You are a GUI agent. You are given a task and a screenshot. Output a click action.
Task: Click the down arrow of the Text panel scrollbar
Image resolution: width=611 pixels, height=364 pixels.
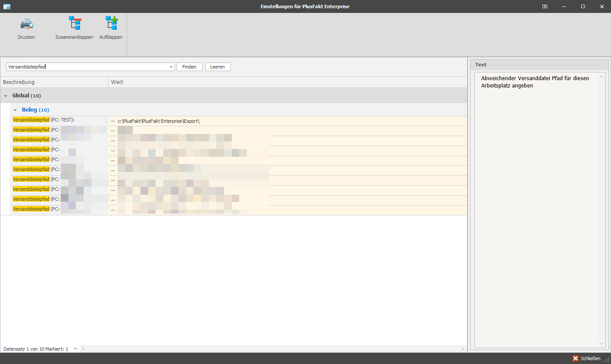point(602,344)
